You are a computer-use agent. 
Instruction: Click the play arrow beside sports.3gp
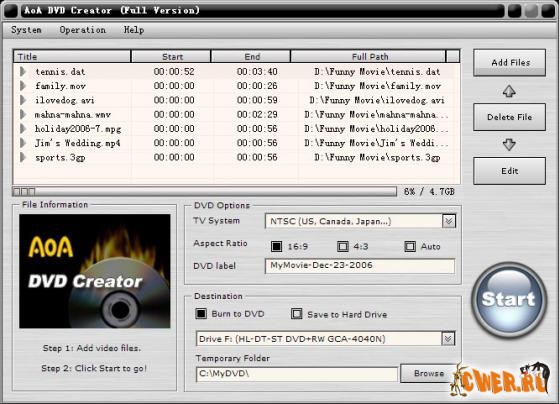coord(23,157)
